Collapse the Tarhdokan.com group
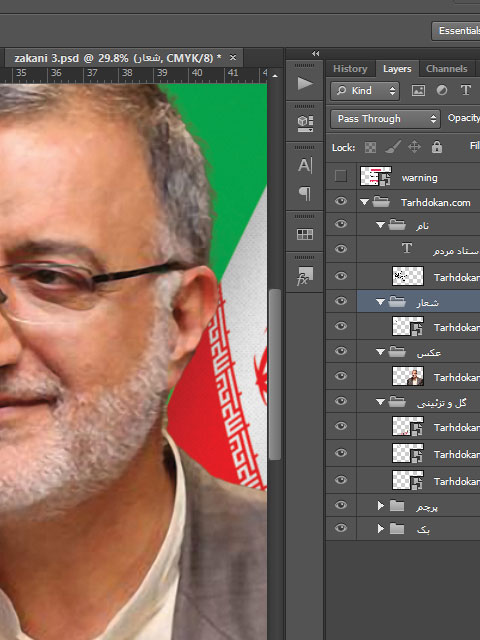This screenshot has width=480, height=640. point(364,202)
